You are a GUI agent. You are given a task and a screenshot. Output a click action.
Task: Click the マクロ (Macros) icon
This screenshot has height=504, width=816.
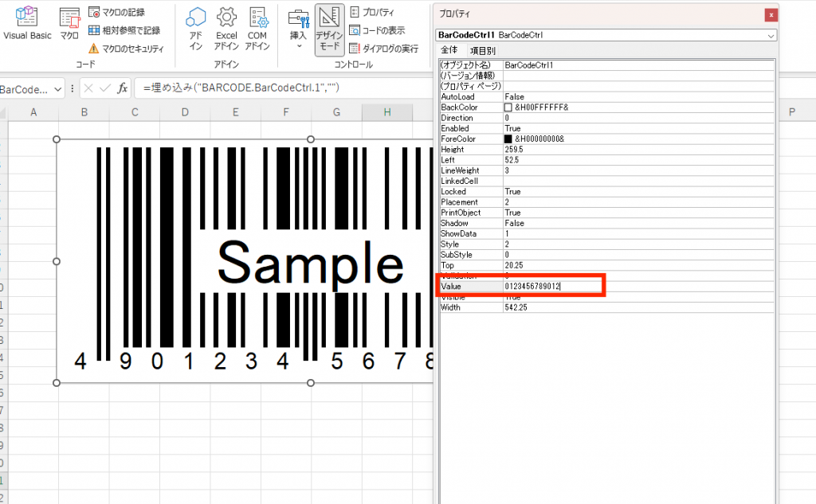69,24
